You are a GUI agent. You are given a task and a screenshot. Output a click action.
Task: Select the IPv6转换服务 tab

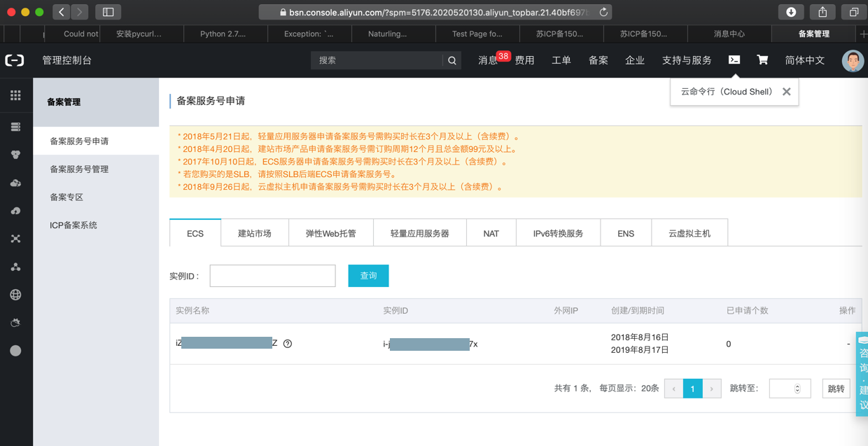tap(559, 233)
